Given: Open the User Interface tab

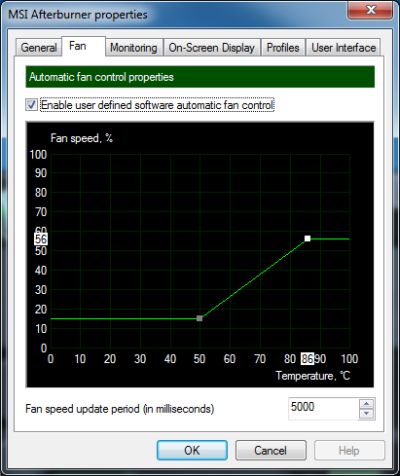Looking at the screenshot, I should point(343,48).
